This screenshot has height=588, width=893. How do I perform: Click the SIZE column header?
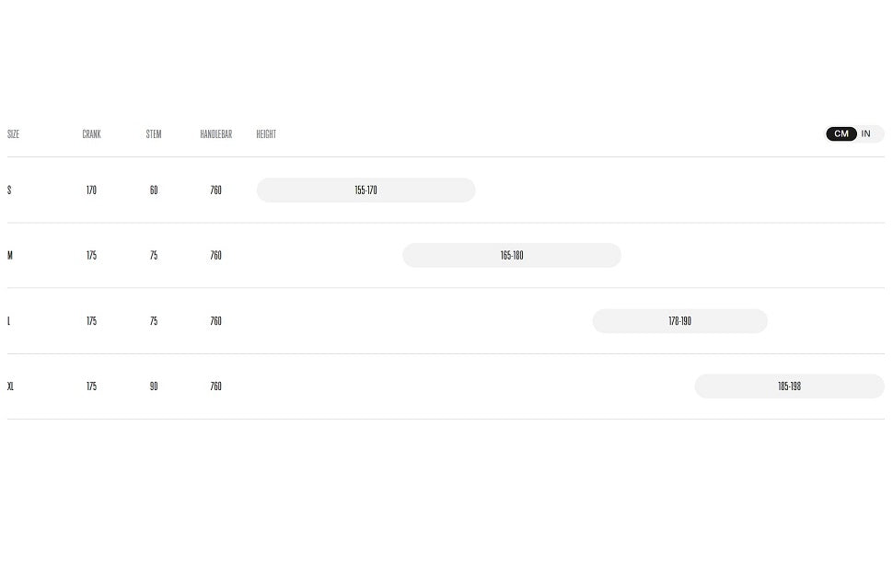point(13,134)
